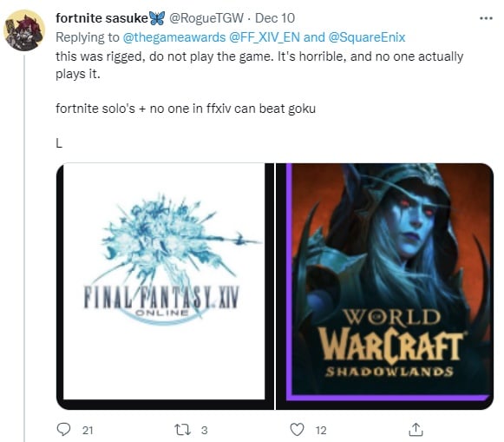View the 3 retweets count

(205, 430)
